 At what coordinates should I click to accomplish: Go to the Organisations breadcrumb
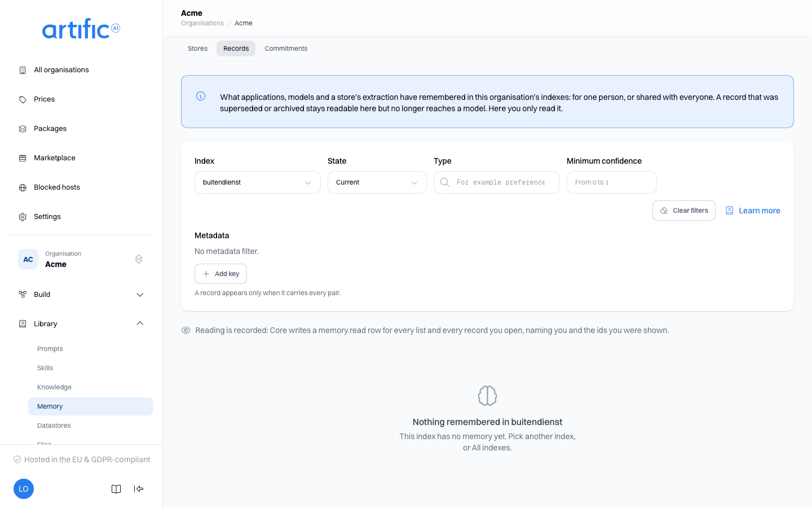tap(202, 23)
